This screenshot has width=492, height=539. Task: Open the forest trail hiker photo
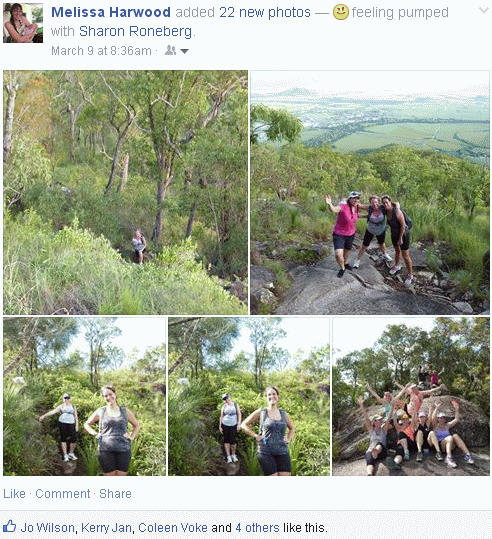point(125,192)
